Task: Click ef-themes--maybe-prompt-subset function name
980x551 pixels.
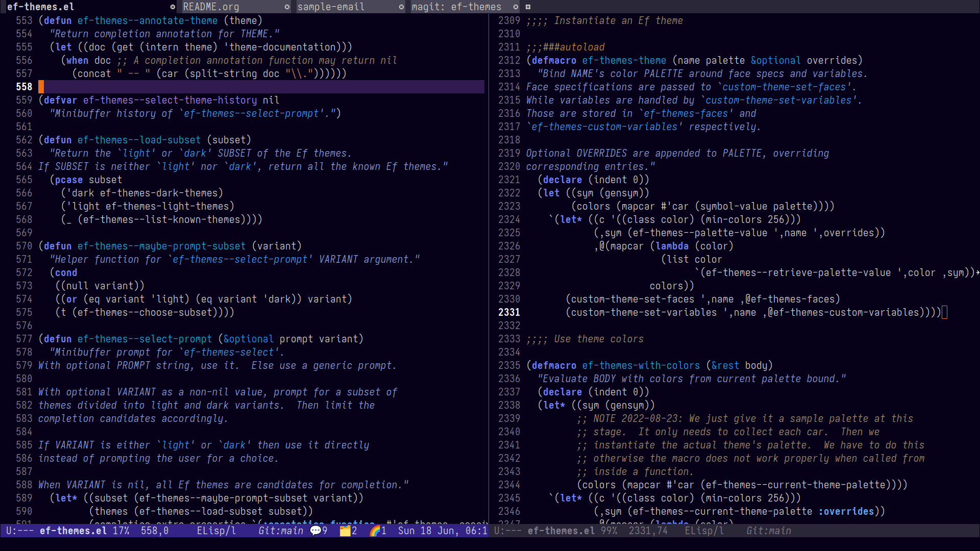Action: (161, 246)
